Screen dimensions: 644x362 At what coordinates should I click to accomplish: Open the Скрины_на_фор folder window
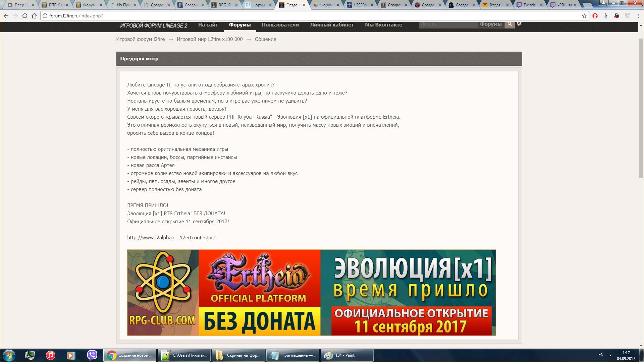[238, 355]
